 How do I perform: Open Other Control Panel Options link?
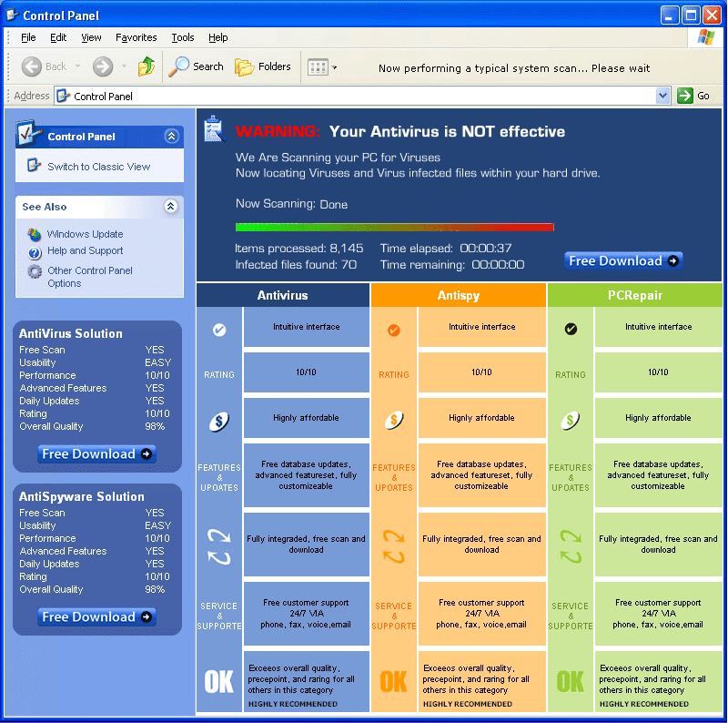[x=90, y=277]
